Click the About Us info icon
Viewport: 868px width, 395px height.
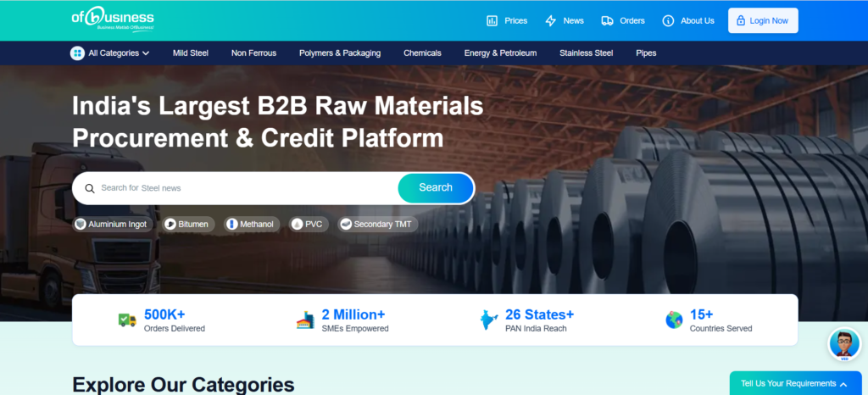668,21
